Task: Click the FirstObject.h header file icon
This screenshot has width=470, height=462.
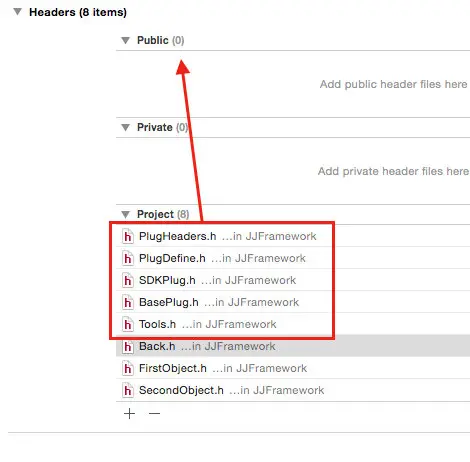Action: click(128, 368)
